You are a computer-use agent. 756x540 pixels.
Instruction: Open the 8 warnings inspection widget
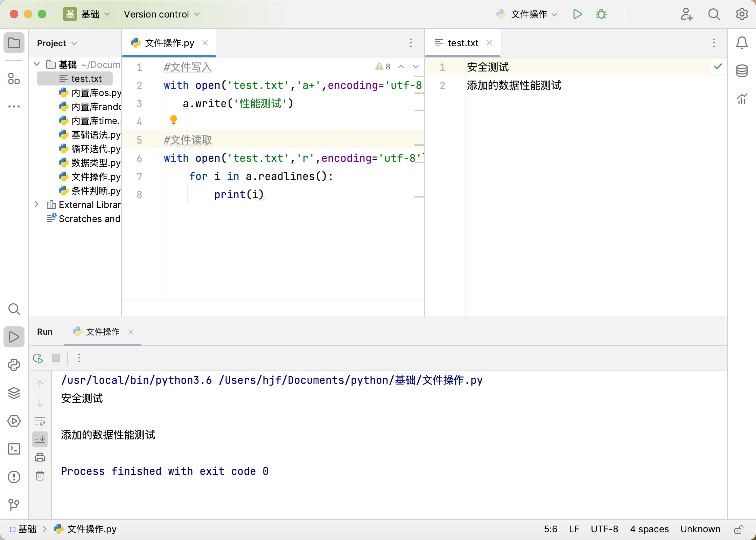(383, 67)
